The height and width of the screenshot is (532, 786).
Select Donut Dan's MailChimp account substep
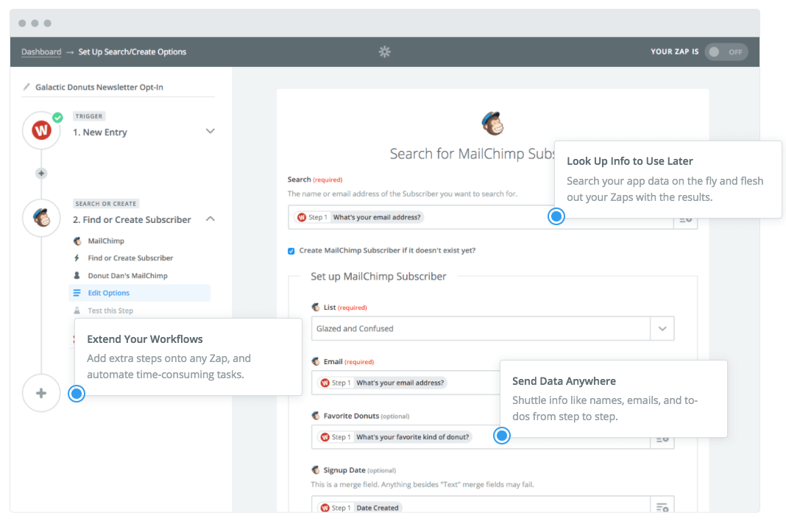[128, 276]
